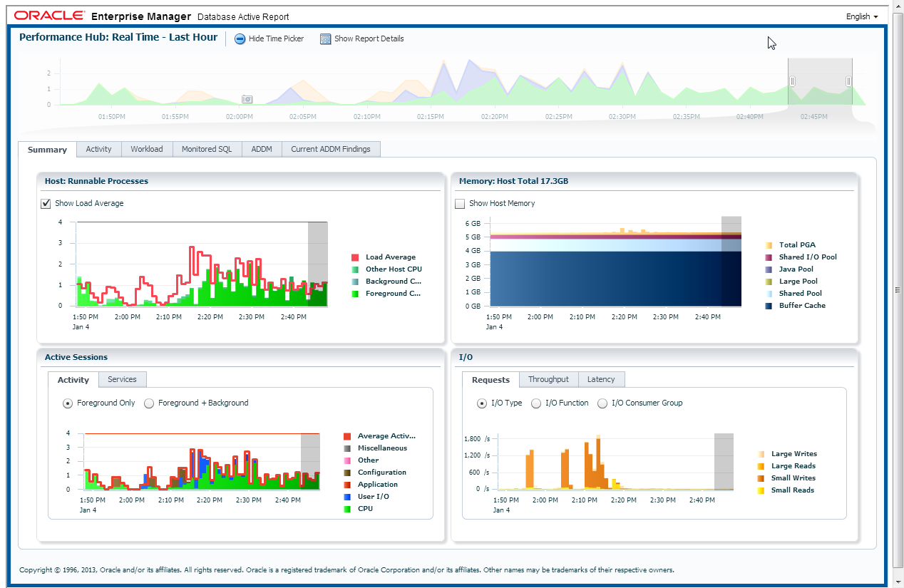Viewport: 904px width, 588px height.
Task: Select the I/O Function radio option
Action: pos(536,403)
